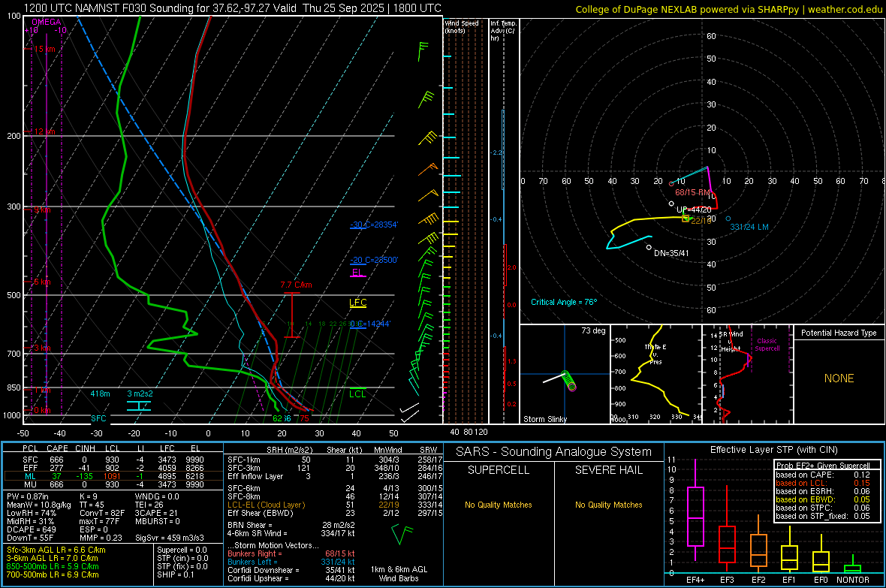886x588 pixels.
Task: Click the 15 km height marker
Action: (x=44, y=50)
